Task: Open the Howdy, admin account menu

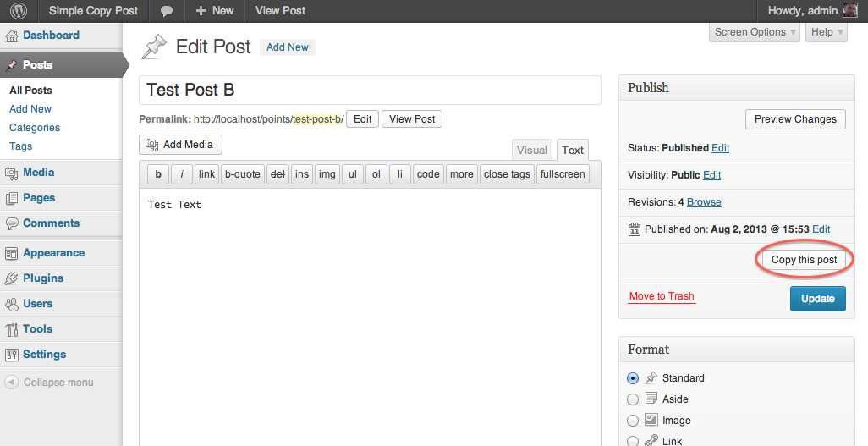Action: pyautogui.click(x=812, y=10)
